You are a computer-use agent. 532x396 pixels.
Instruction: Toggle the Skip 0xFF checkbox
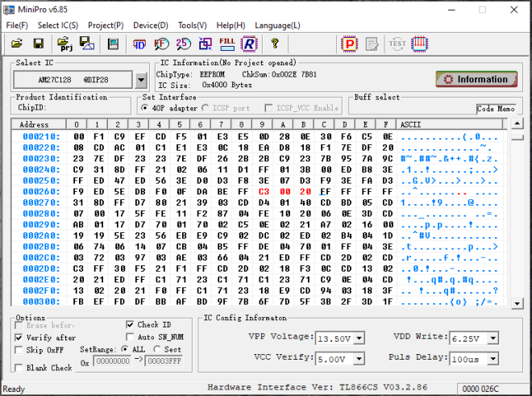point(19,350)
